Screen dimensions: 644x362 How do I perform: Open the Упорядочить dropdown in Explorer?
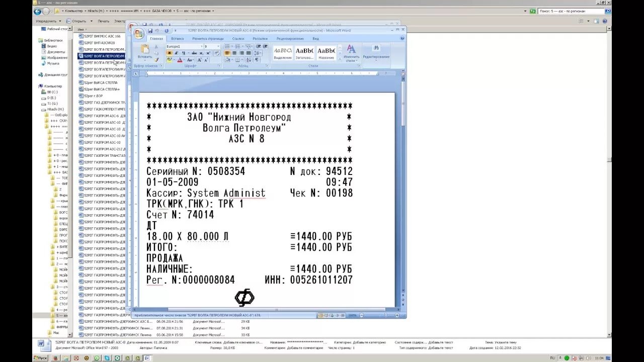click(x=48, y=21)
